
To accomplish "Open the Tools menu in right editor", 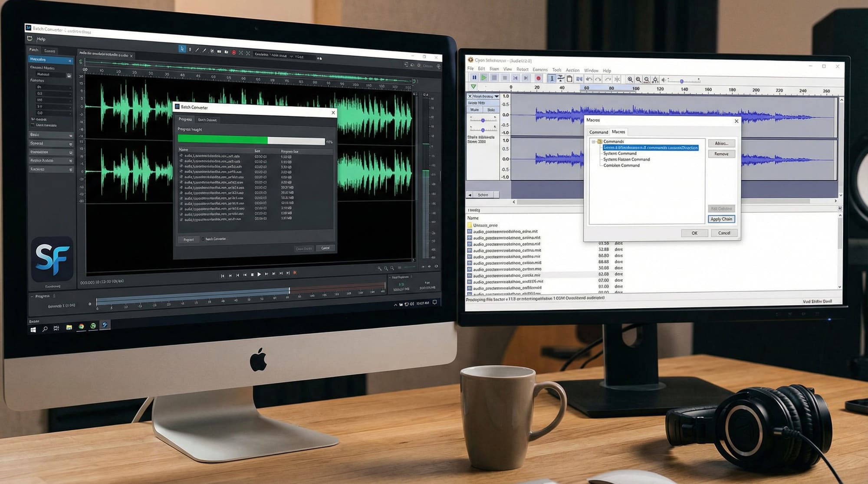I will click(557, 70).
